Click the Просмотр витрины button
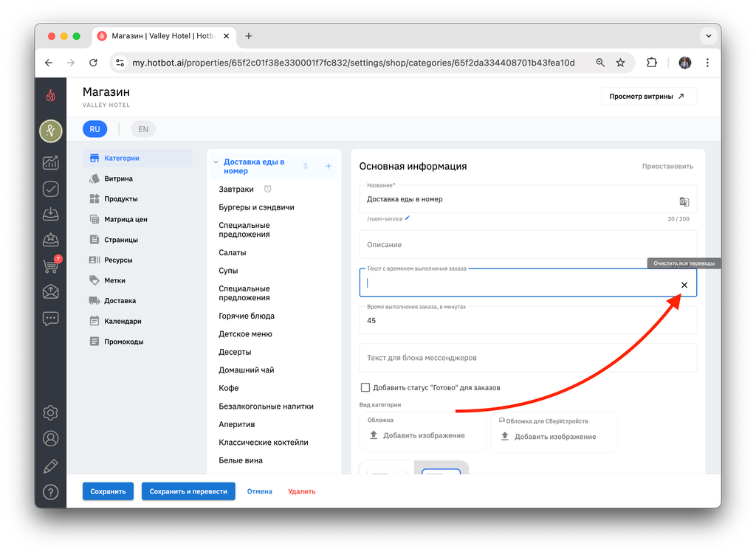Viewport: 756px width, 554px height. click(648, 97)
